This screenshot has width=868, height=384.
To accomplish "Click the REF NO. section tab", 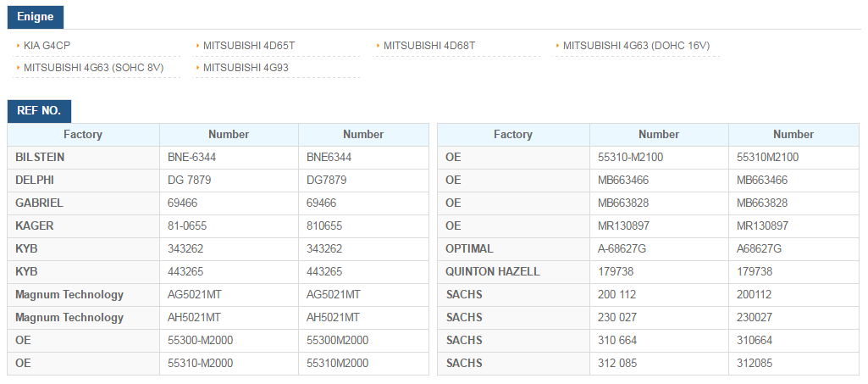I will pyautogui.click(x=39, y=111).
